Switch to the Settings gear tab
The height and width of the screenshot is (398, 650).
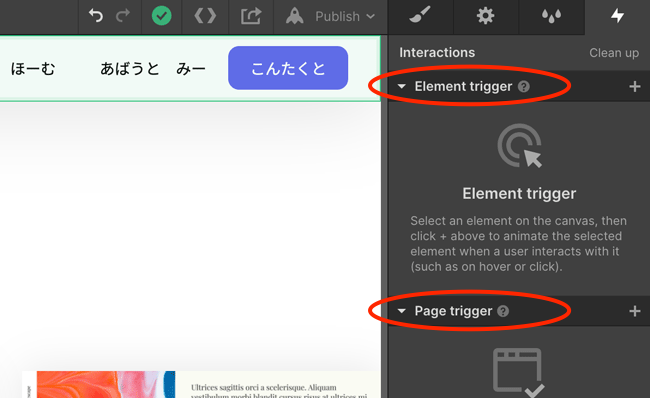485,16
